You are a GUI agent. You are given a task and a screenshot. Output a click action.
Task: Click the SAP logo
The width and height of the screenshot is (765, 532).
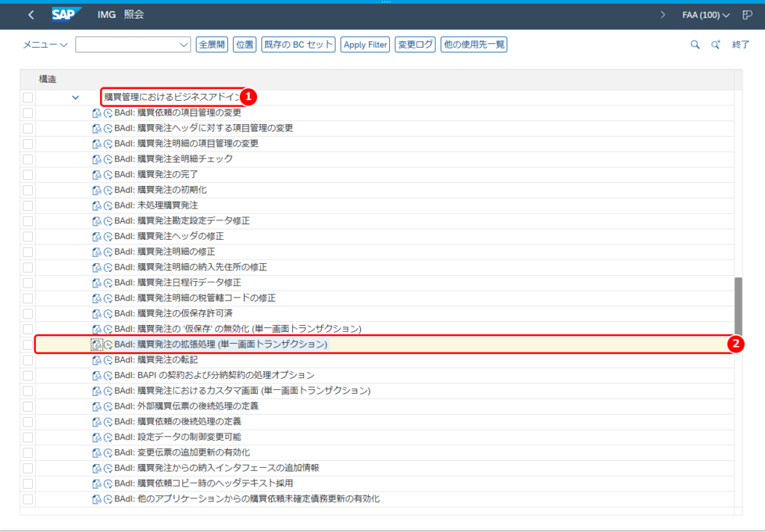[66, 15]
